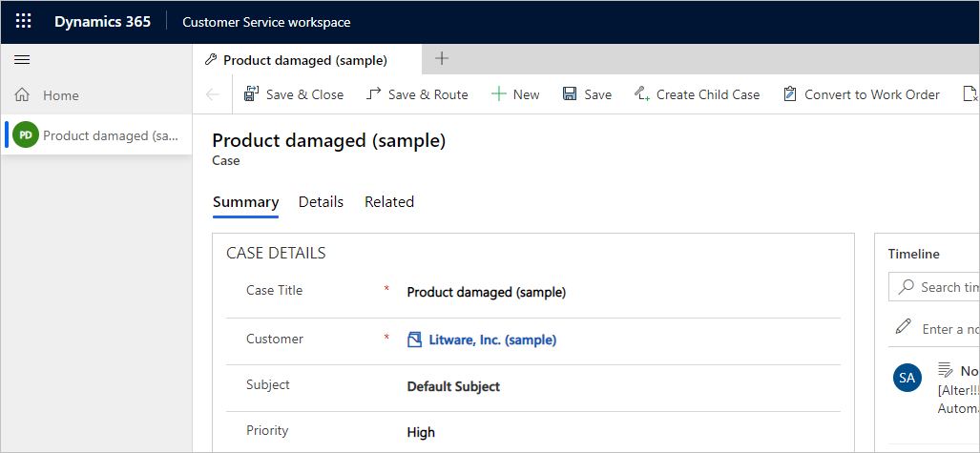The width and height of the screenshot is (980, 453).
Task: Click the Create Child Case icon
Action: [x=642, y=94]
